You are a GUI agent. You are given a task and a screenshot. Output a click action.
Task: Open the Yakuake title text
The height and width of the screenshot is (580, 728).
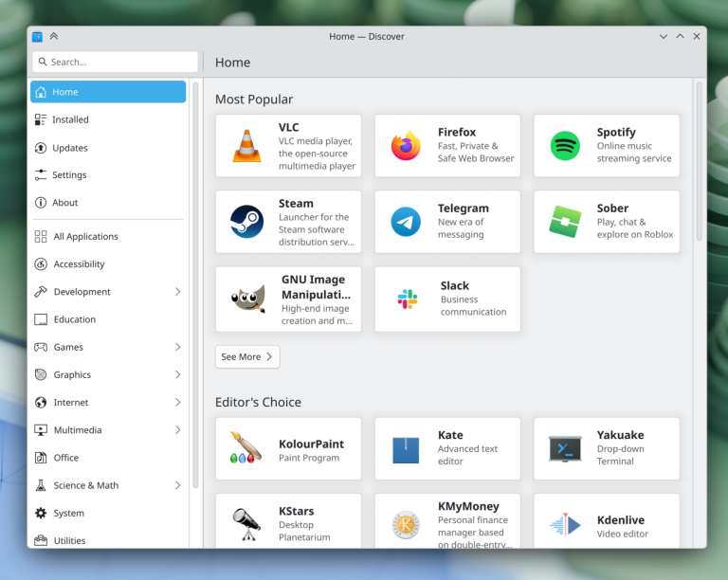[x=620, y=435]
